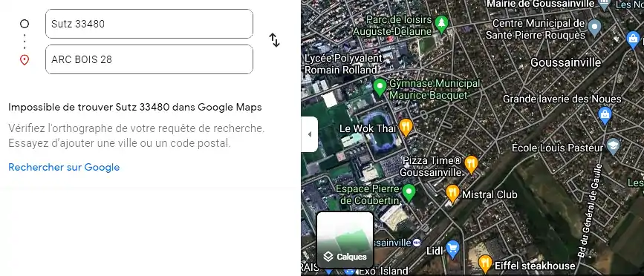Open the Mistral Club restaurant pin
644x276 pixels.
tap(452, 194)
